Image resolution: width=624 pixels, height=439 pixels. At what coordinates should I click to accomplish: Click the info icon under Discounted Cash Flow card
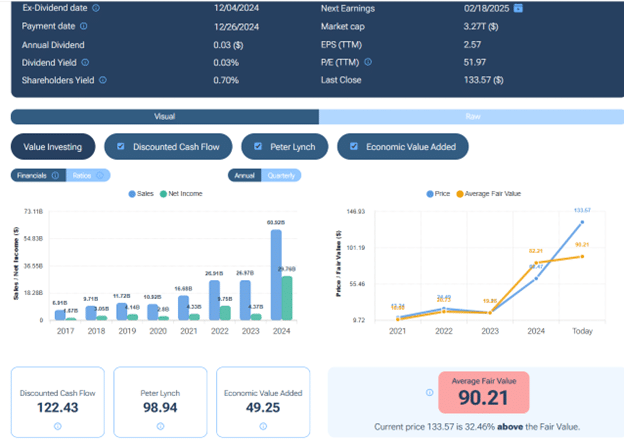coord(59,426)
